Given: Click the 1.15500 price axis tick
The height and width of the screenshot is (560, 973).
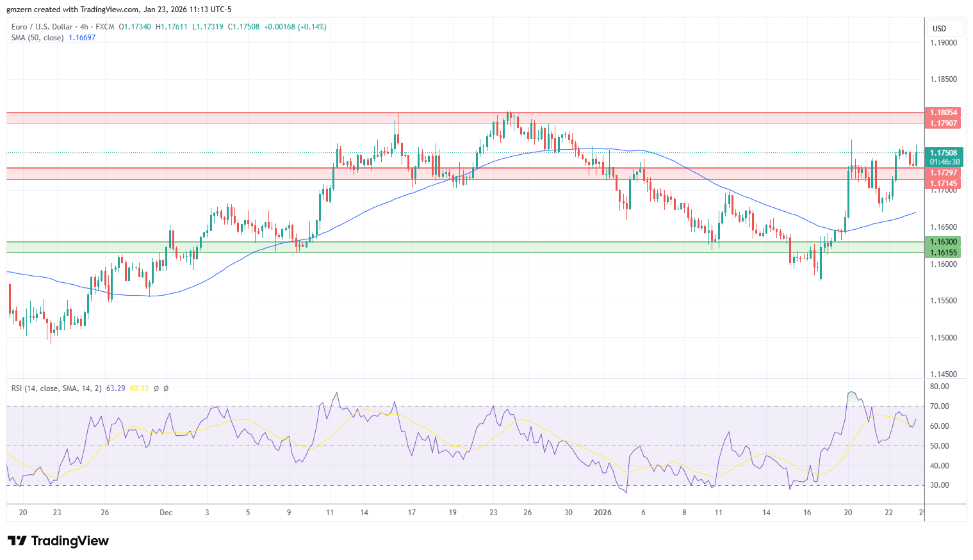Looking at the screenshot, I should click(944, 301).
